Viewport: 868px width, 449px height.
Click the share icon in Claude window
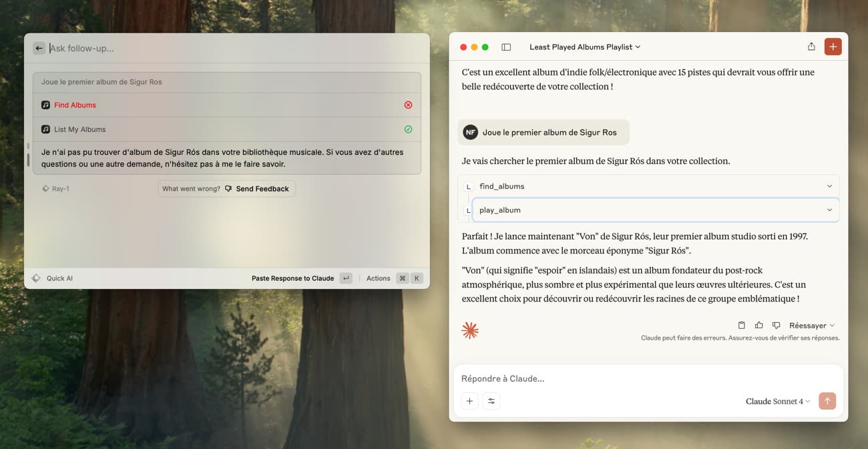tap(811, 47)
